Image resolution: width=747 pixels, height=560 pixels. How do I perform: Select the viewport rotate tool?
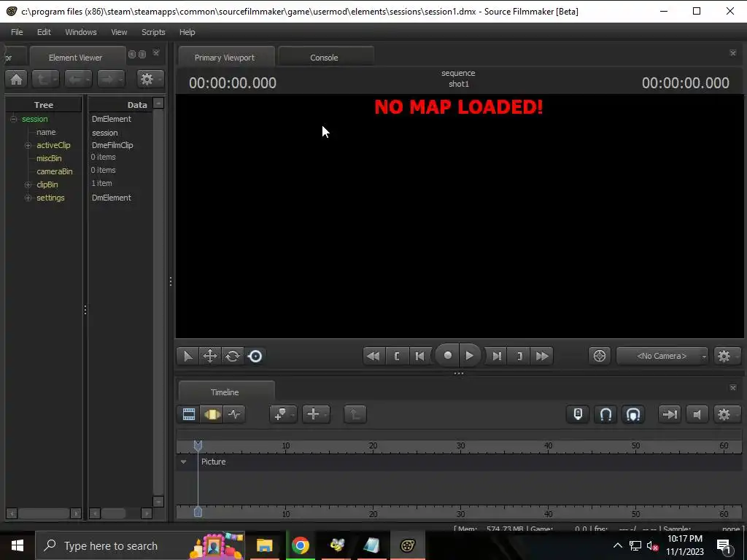point(233,356)
